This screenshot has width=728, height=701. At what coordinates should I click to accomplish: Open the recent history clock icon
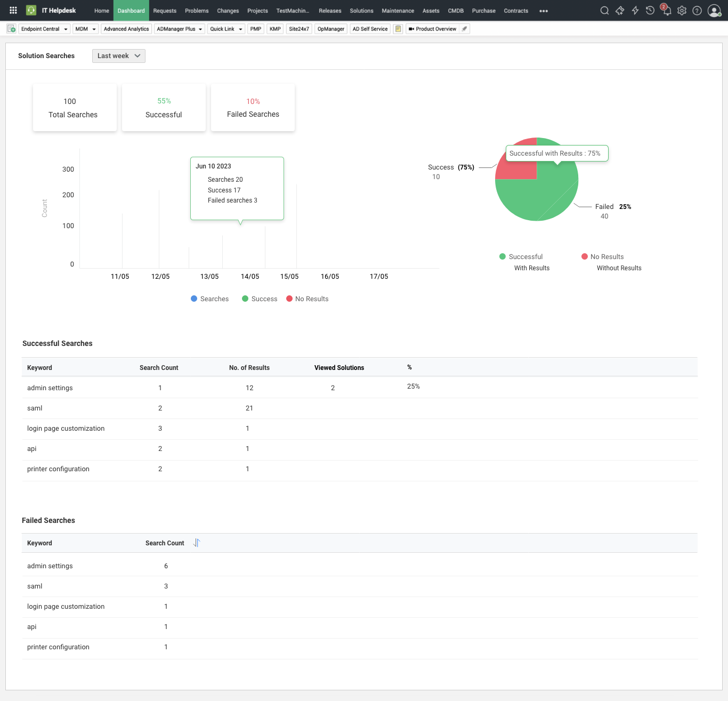650,11
